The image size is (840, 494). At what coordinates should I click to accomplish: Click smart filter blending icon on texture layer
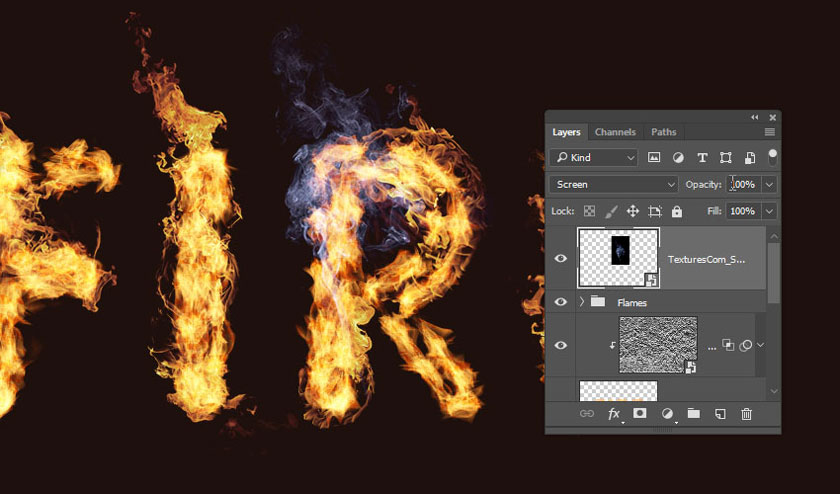(728, 345)
